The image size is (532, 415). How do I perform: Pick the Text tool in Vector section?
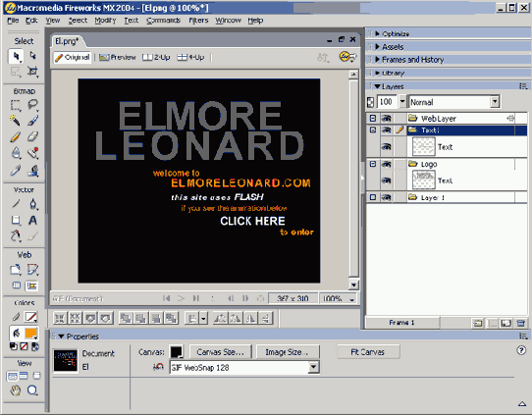pyautogui.click(x=32, y=221)
